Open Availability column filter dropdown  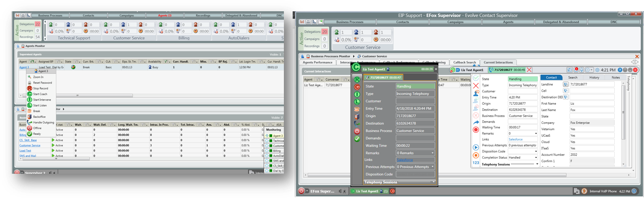coord(167,61)
